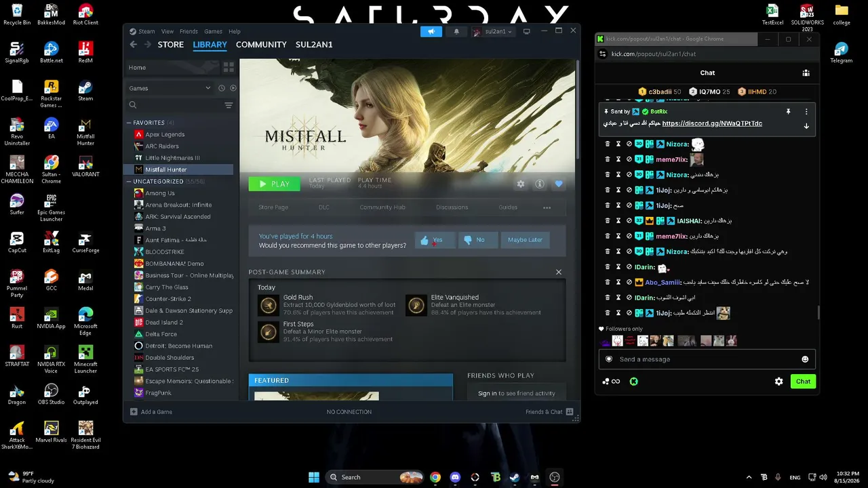Show more game links ellipsis
This screenshot has height=488, width=868.
(547, 207)
